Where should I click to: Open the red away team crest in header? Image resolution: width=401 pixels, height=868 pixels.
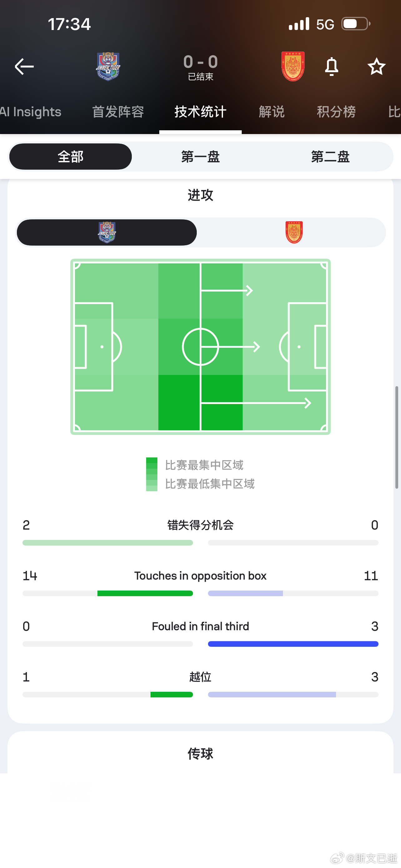point(293,66)
